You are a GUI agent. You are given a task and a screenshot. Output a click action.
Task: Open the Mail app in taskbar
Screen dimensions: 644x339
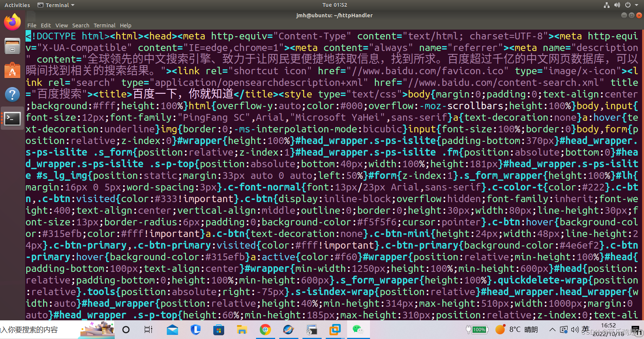(x=172, y=330)
